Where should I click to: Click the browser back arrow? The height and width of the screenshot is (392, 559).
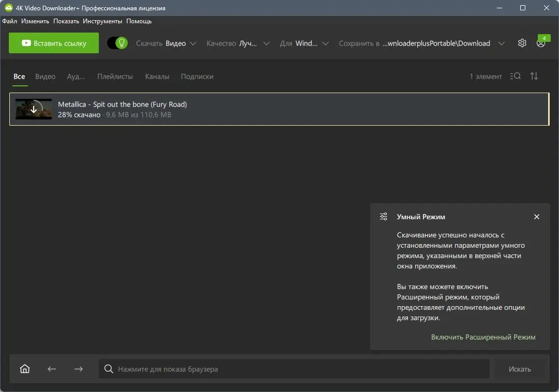coord(52,369)
